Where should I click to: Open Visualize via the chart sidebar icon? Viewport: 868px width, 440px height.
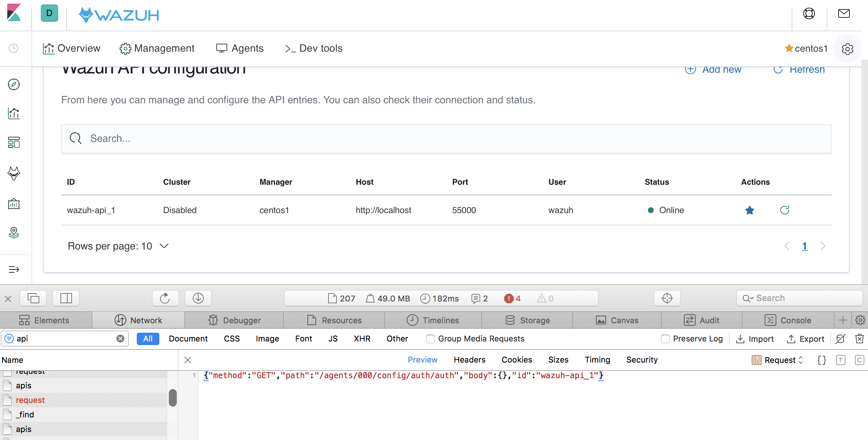(13, 113)
